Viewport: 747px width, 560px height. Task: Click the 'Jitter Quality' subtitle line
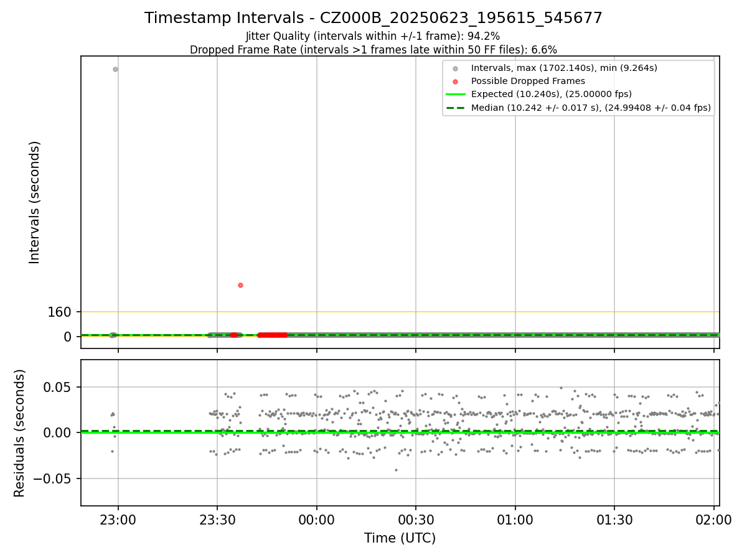pos(373,36)
